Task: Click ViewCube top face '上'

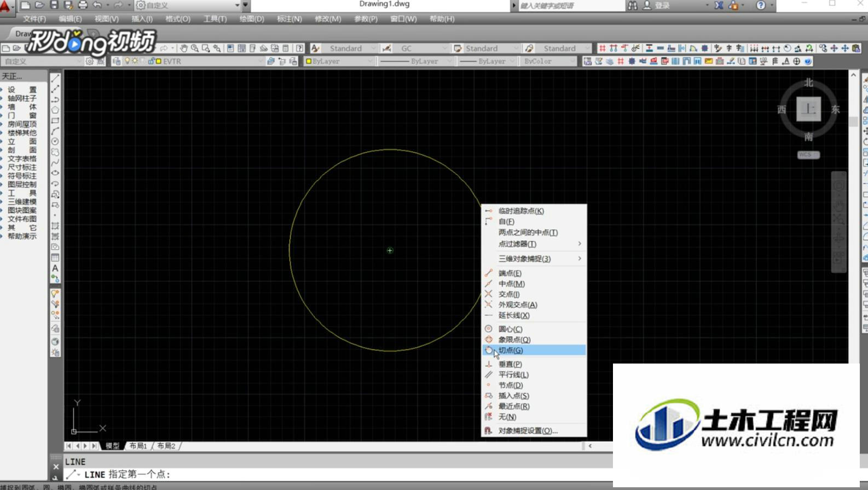Action: [808, 109]
